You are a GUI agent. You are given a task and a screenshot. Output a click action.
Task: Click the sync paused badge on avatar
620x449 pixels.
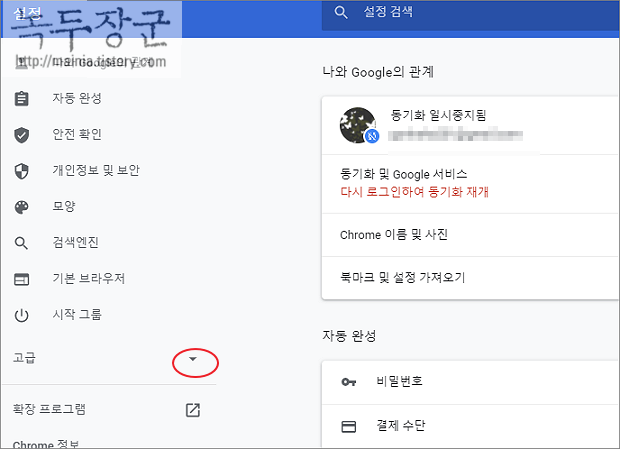372,136
